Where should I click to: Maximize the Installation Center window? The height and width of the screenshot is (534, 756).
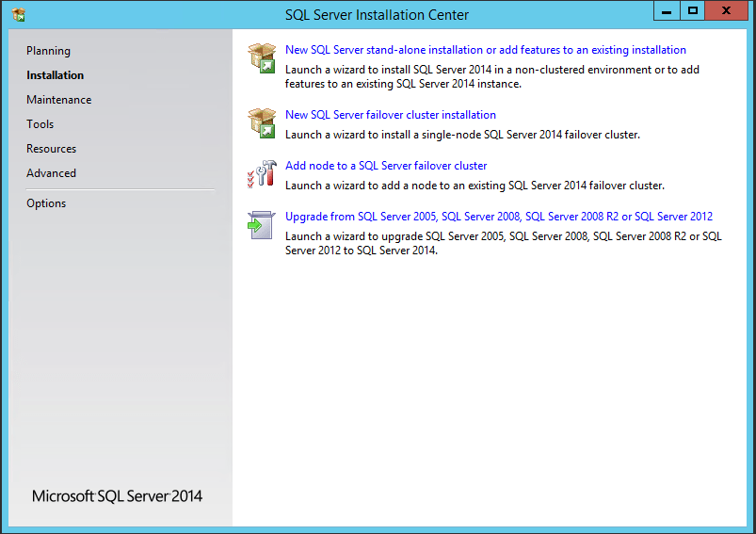(692, 11)
